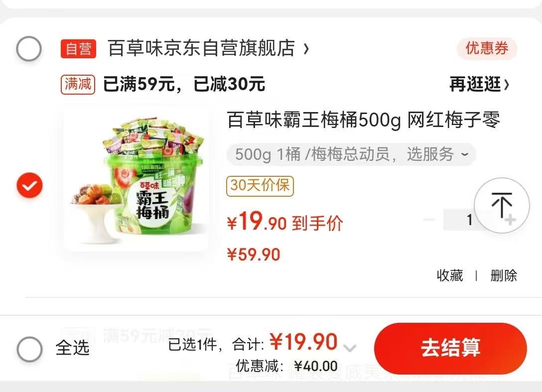This screenshot has height=392, width=542.
Task: Increase quantity with the plus icon
Action: pyautogui.click(x=510, y=220)
